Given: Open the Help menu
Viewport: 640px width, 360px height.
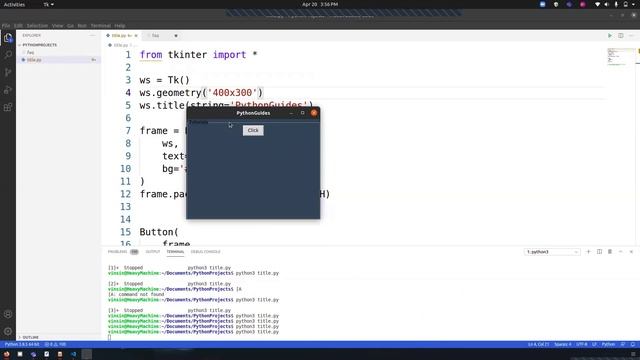Looking at the screenshot, I should coord(120,26).
